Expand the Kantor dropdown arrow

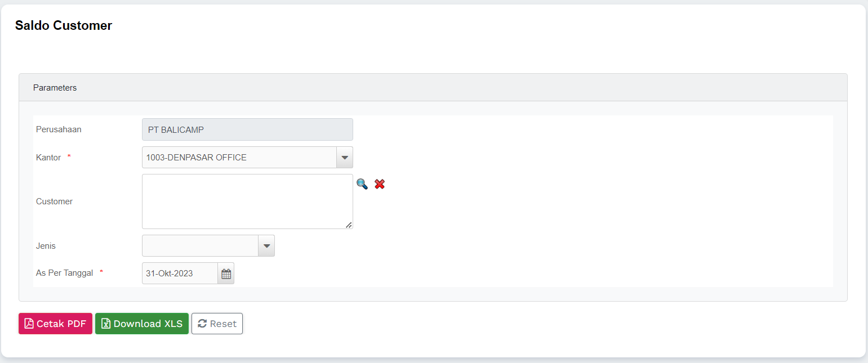(345, 158)
